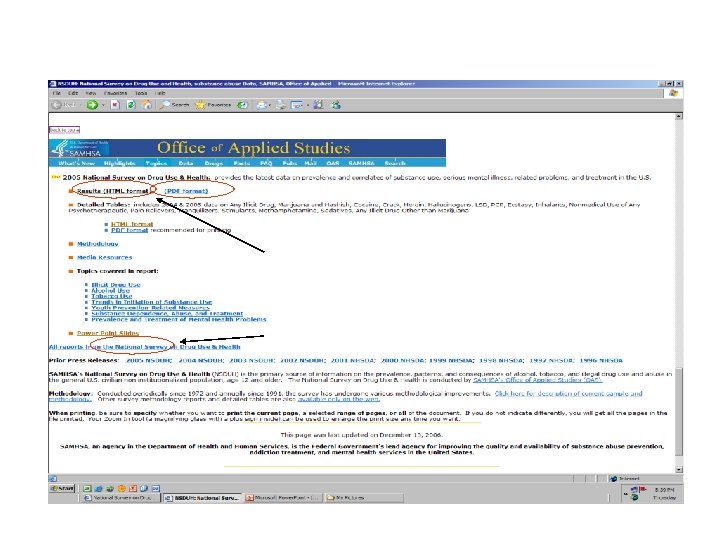
Task: Switch to Microsoft PowerPoint taskbar button
Action: (282, 498)
